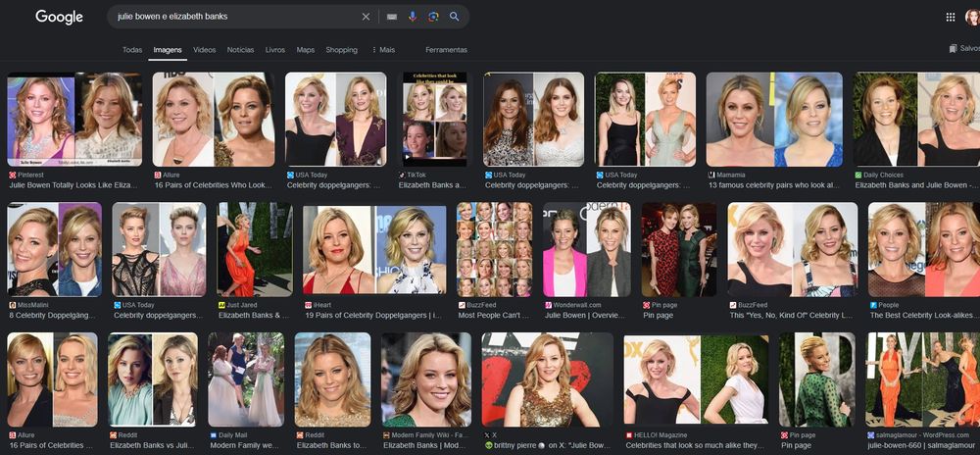Click the 'Elizabeth Banks to...' Reddit caption
The height and width of the screenshot is (455, 980).
[332, 445]
